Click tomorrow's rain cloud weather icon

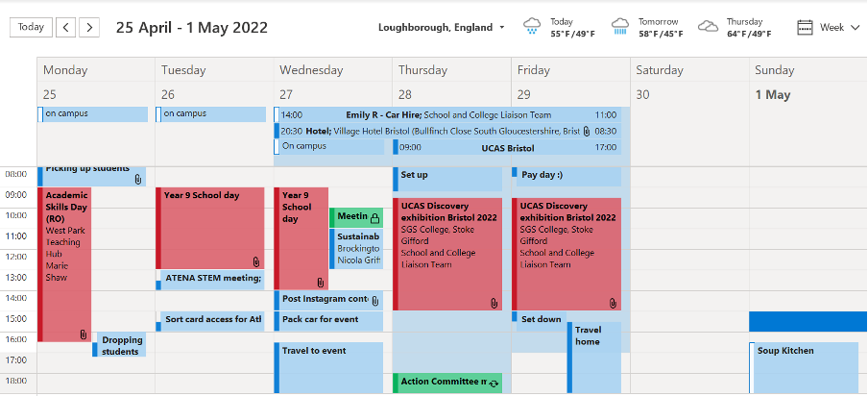point(621,26)
